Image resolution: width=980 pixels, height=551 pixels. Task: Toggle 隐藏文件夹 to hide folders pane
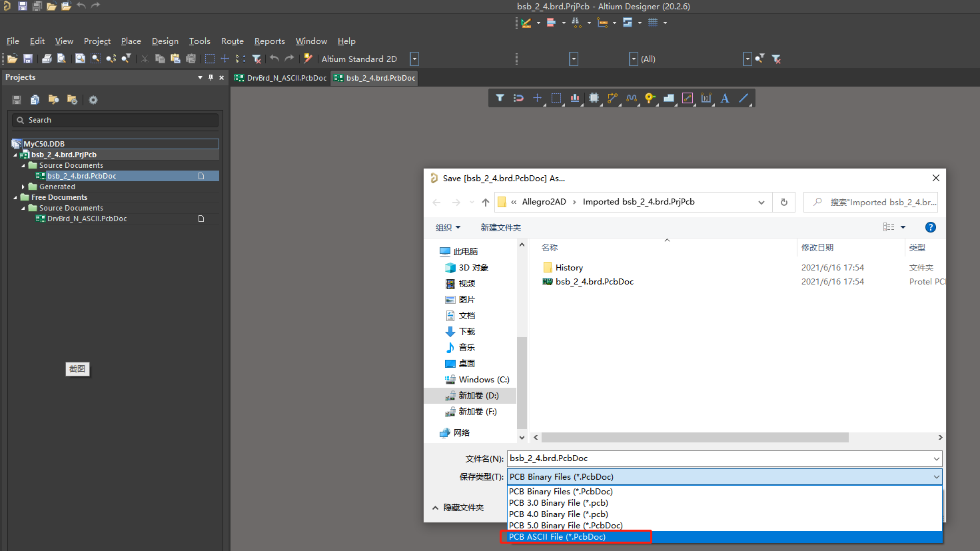458,508
